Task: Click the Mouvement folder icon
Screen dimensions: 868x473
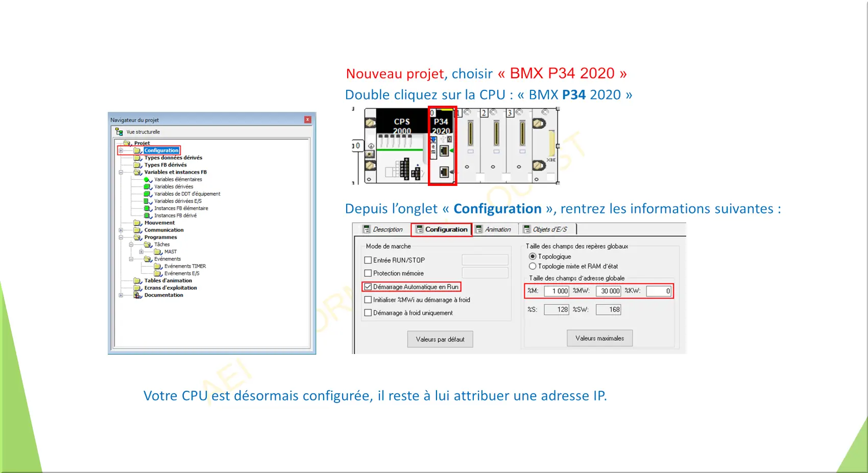Action: tap(137, 223)
